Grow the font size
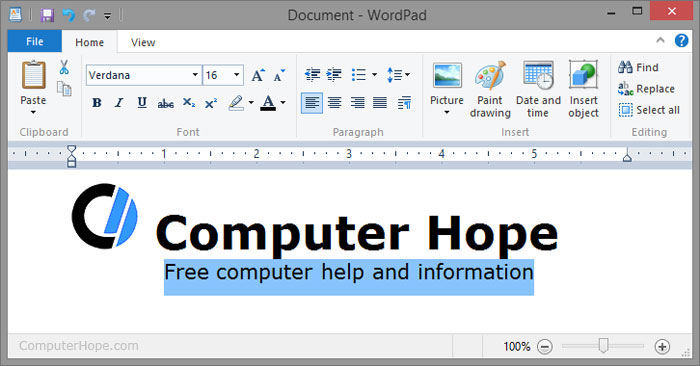This screenshot has width=700, height=366. [258, 75]
